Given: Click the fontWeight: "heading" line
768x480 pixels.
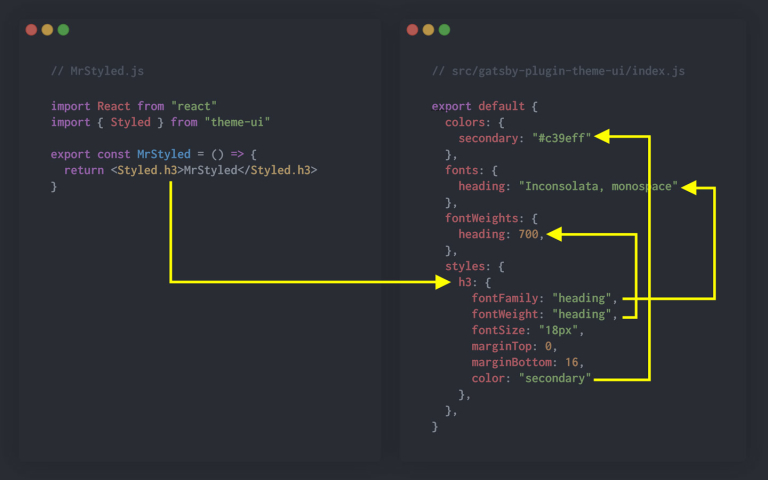Looking at the screenshot, I should click(545, 314).
